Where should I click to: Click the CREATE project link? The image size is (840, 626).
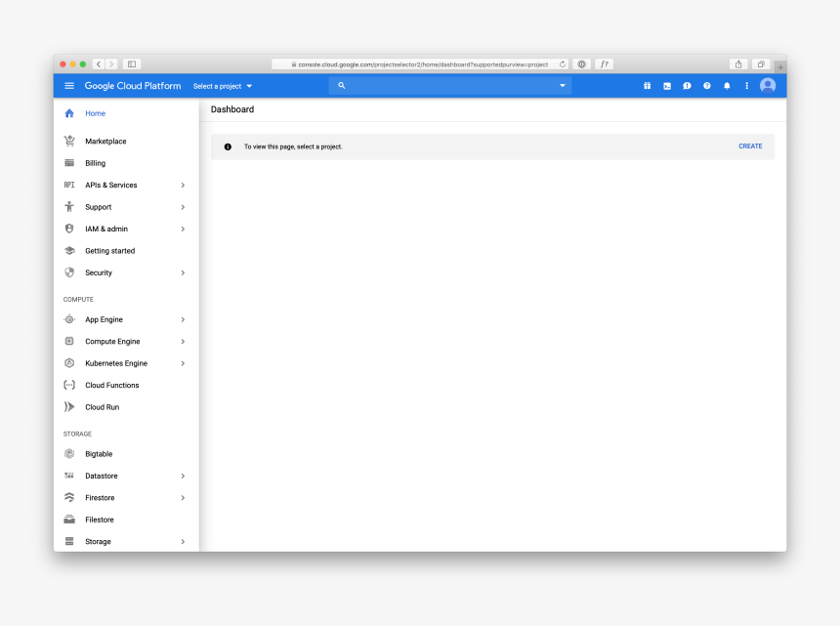coord(749,146)
